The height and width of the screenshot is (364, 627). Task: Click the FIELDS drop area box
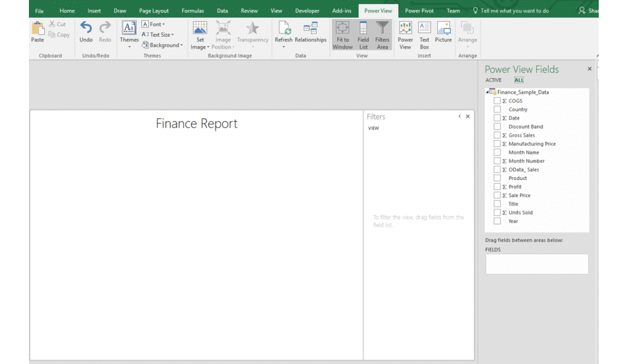(537, 264)
